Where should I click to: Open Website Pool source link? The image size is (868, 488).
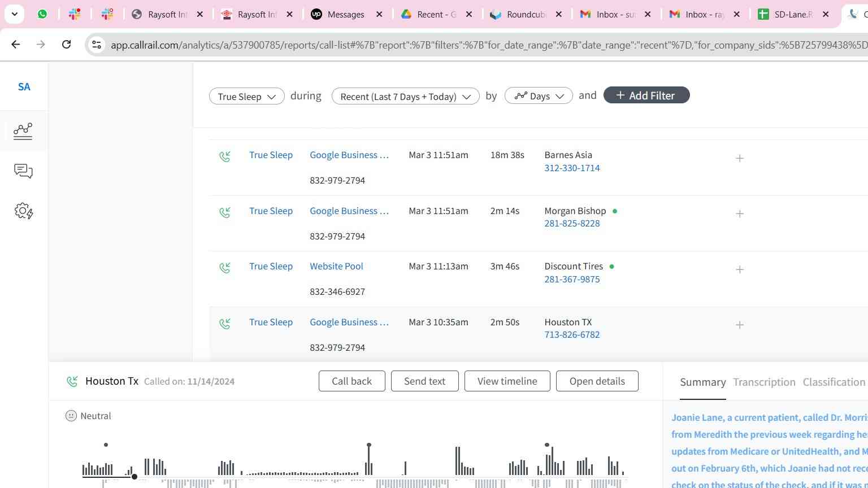(x=336, y=266)
